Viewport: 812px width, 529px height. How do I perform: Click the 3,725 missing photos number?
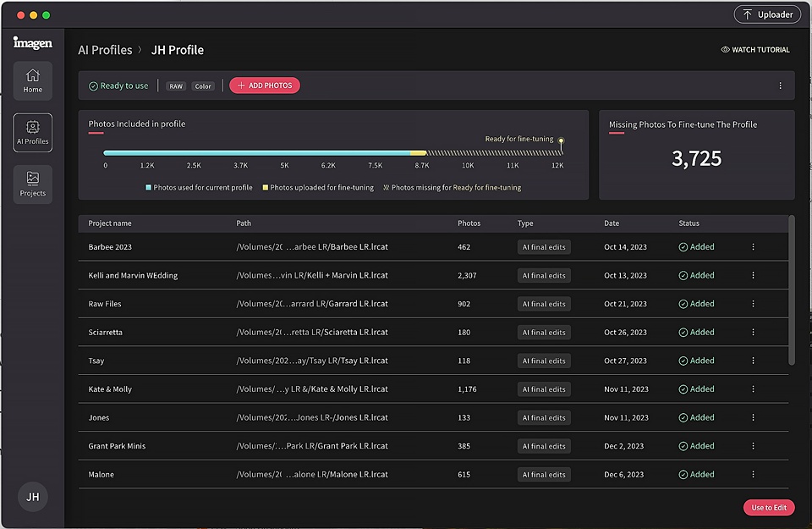tap(696, 158)
